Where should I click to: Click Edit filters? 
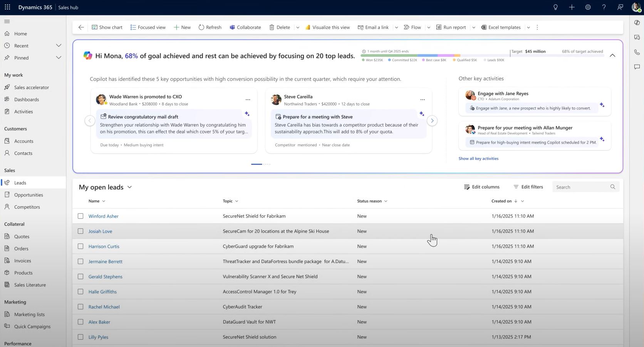click(528, 187)
